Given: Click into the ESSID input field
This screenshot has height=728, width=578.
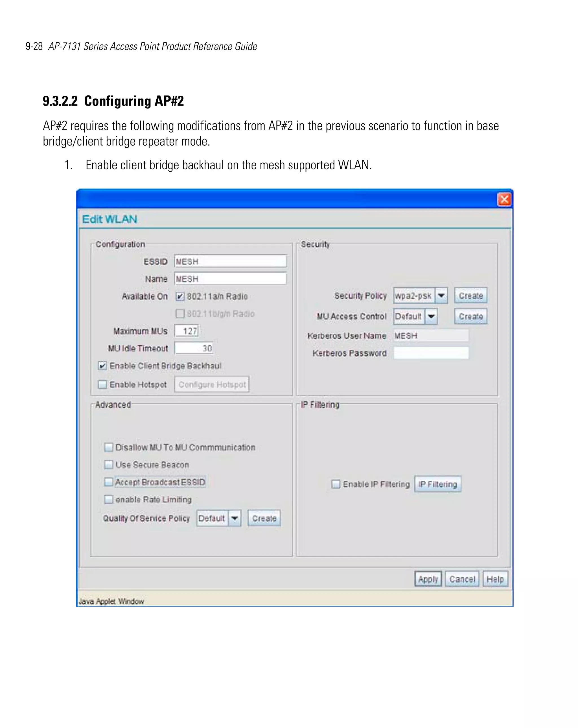Looking at the screenshot, I should pyautogui.click(x=230, y=261).
